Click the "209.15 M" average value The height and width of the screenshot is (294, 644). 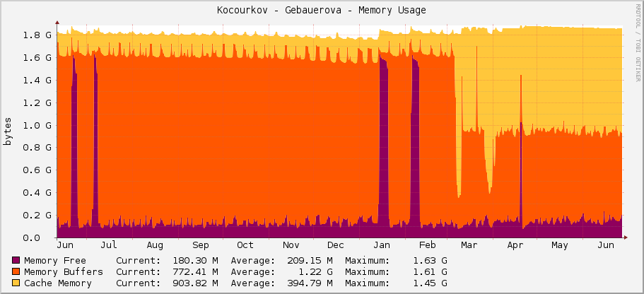[310, 260]
